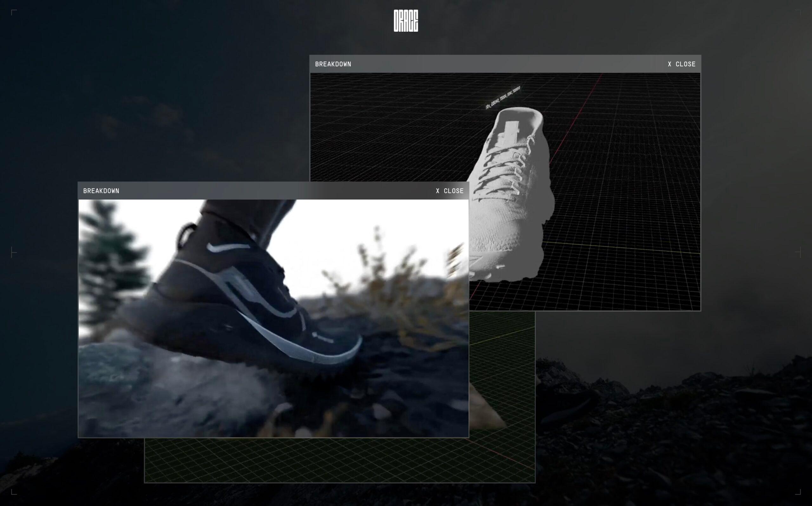
Task: Click BREAKDOWN title of the shoe footage window
Action: [101, 191]
